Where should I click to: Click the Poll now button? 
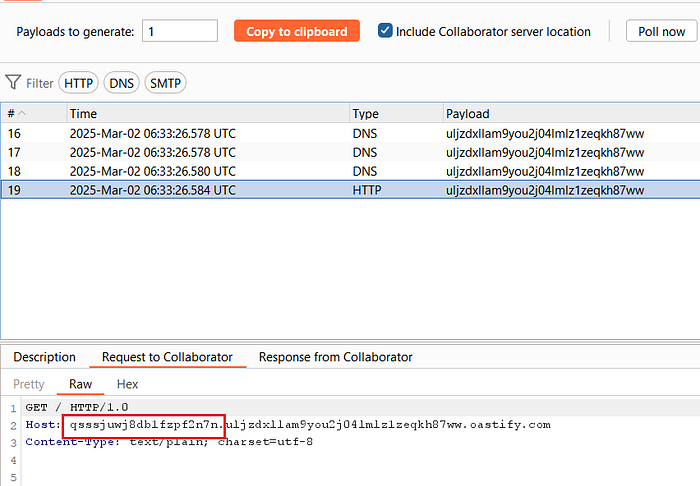click(661, 31)
